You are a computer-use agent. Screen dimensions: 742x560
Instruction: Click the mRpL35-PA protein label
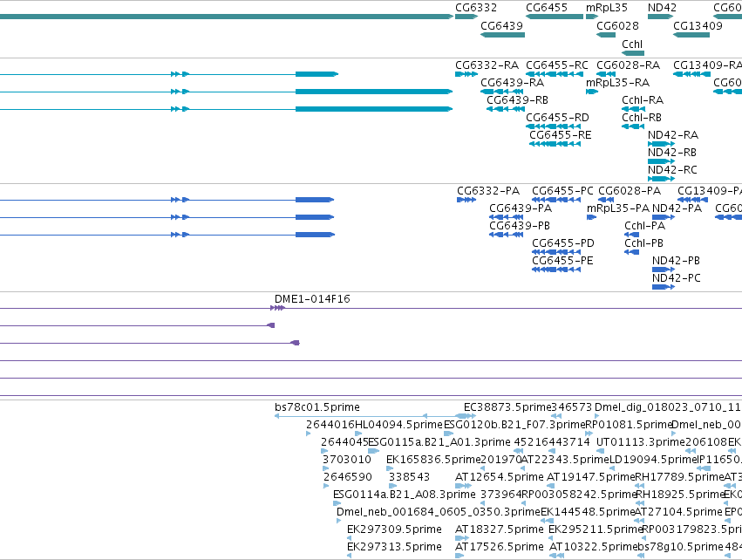(618, 208)
